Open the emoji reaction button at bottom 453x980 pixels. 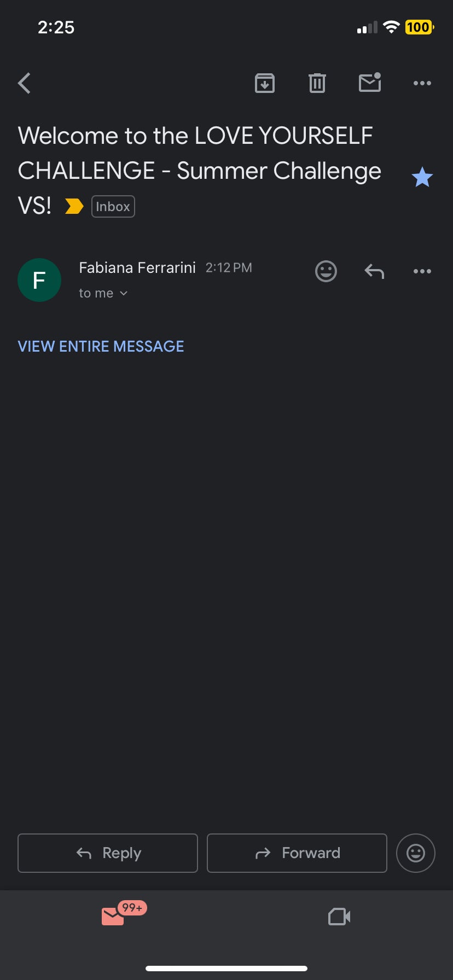tap(415, 853)
